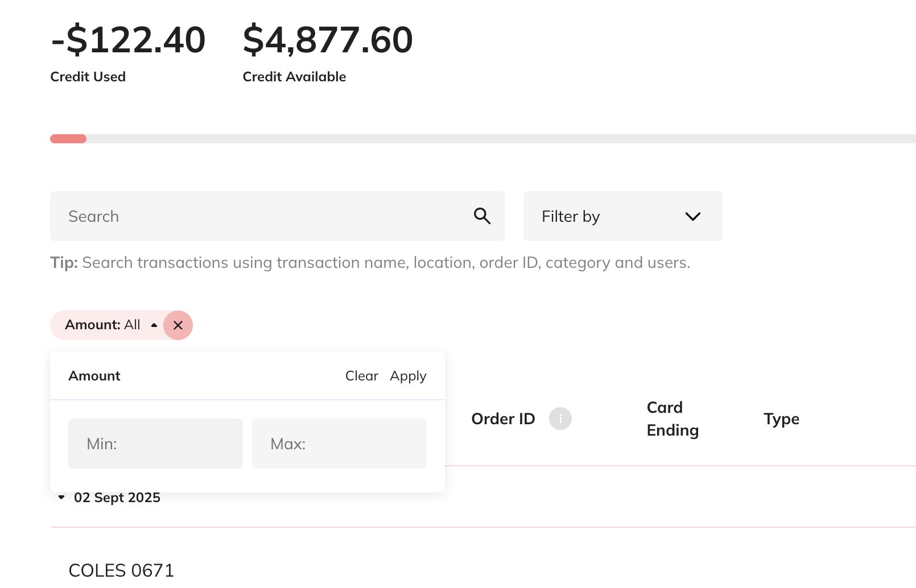Click the magnifying glass search icon
916x588 pixels.
482,216
